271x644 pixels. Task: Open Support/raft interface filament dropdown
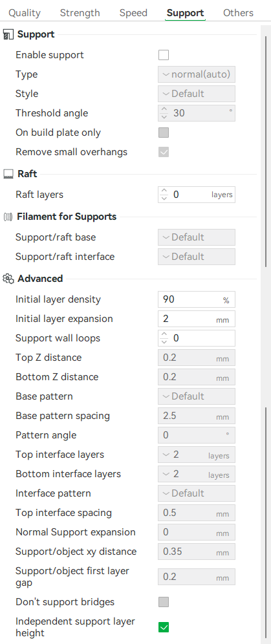click(197, 257)
